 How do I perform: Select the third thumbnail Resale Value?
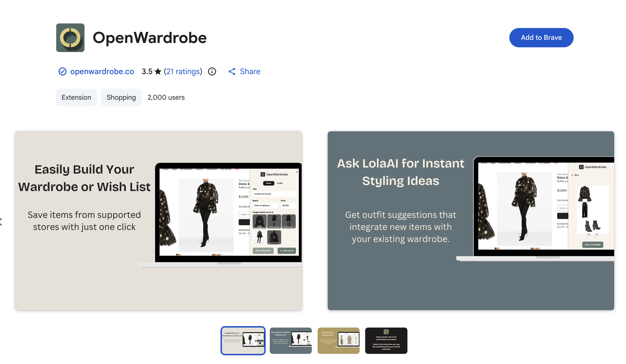click(x=338, y=340)
